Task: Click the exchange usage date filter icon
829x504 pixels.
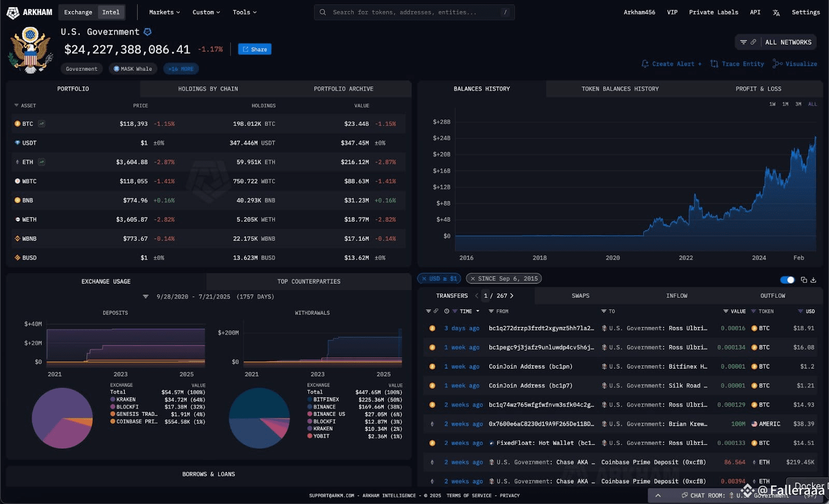Action: pos(146,297)
